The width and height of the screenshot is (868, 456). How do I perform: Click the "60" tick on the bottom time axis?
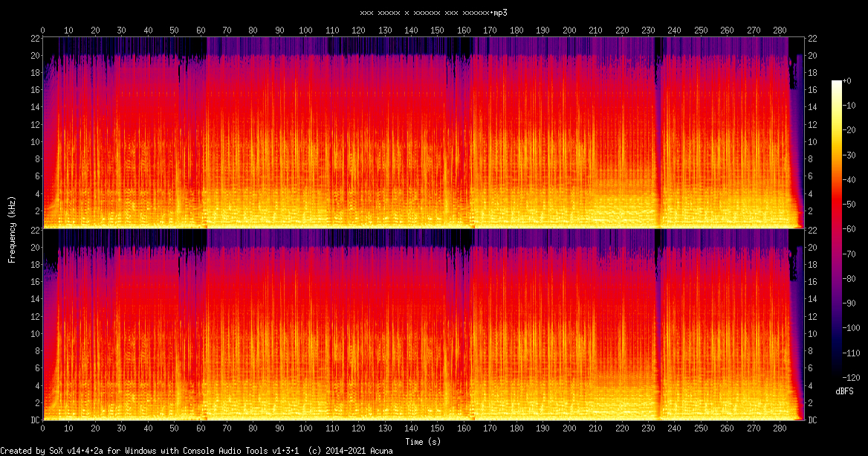[x=201, y=428]
